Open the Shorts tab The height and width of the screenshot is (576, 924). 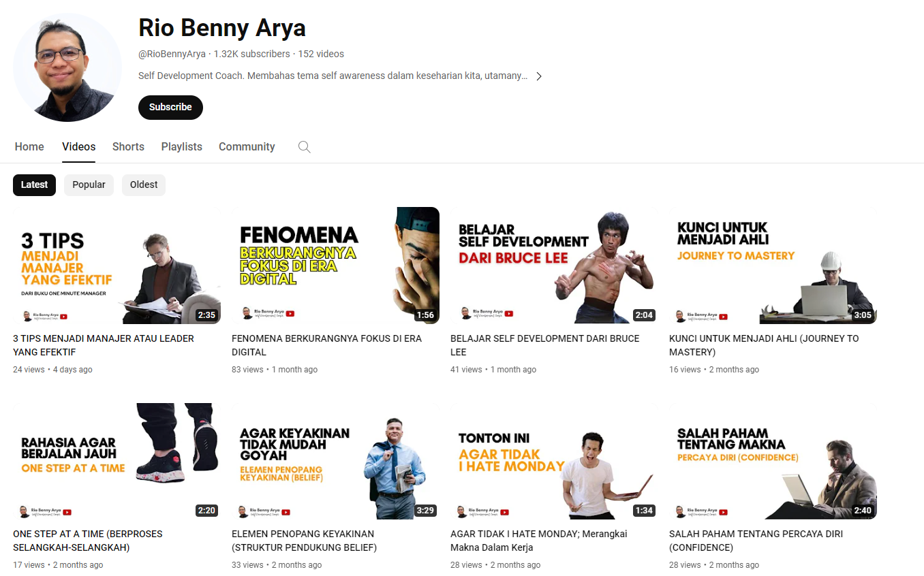[x=128, y=147]
